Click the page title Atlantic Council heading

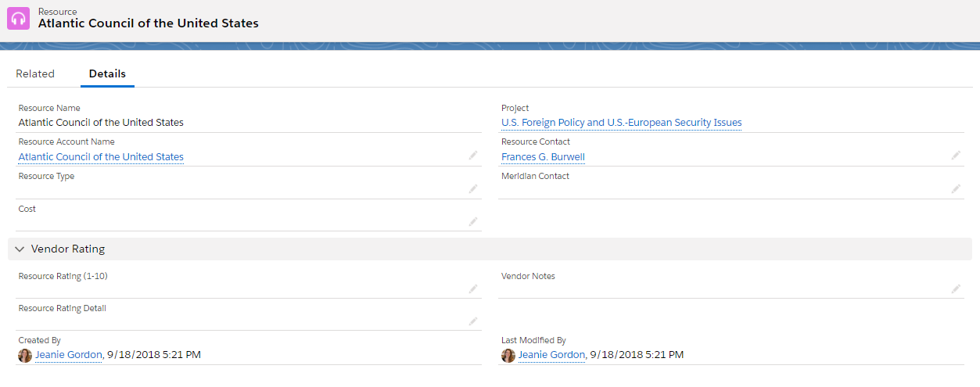click(x=149, y=23)
